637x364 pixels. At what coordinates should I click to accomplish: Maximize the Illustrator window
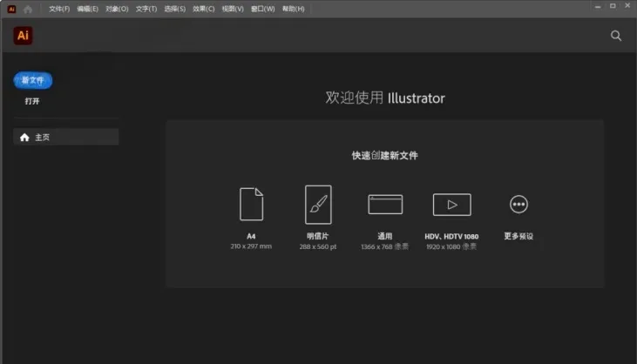click(x=613, y=6)
